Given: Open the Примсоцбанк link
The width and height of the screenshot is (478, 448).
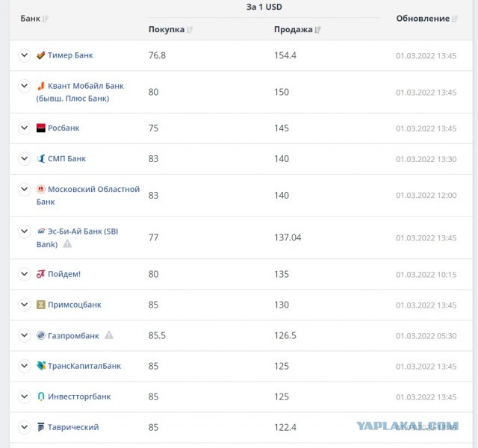Looking at the screenshot, I should coord(75,305).
